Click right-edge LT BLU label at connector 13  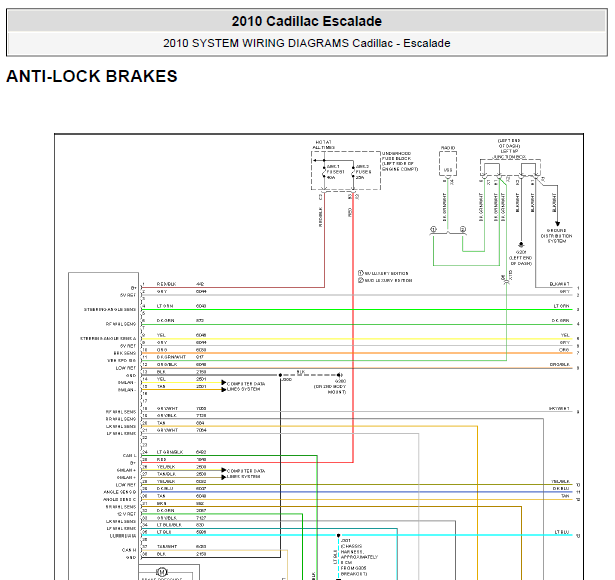[562, 532]
